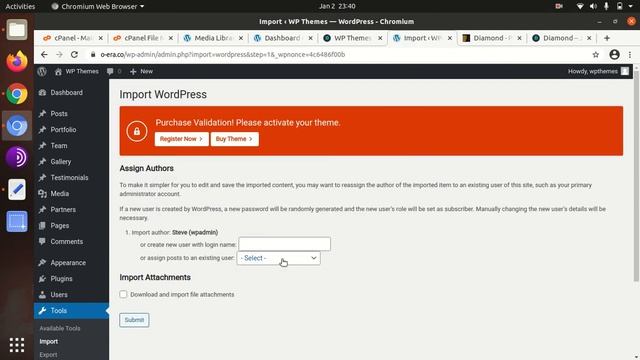Open Wi-Fi status in system tray

(580, 6)
